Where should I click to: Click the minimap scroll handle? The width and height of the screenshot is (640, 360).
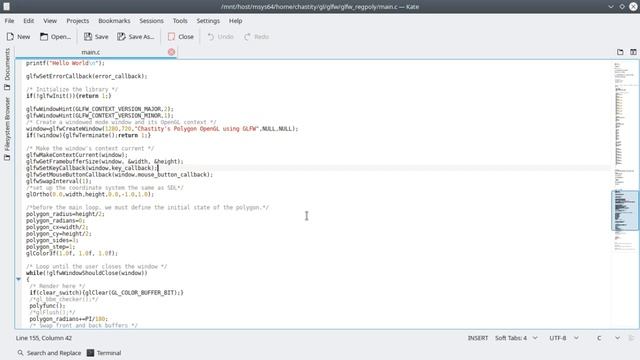tap(624, 210)
